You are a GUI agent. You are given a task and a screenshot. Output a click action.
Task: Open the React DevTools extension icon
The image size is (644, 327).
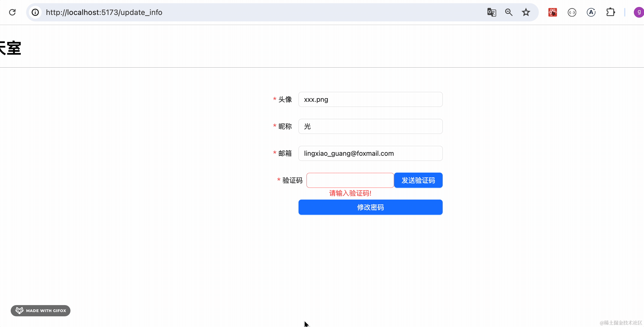coord(552,12)
